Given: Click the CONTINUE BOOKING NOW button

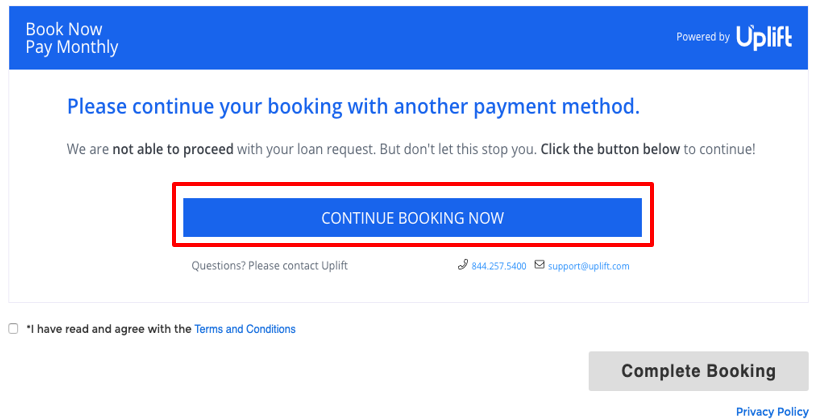Looking at the screenshot, I should pyautogui.click(x=412, y=217).
